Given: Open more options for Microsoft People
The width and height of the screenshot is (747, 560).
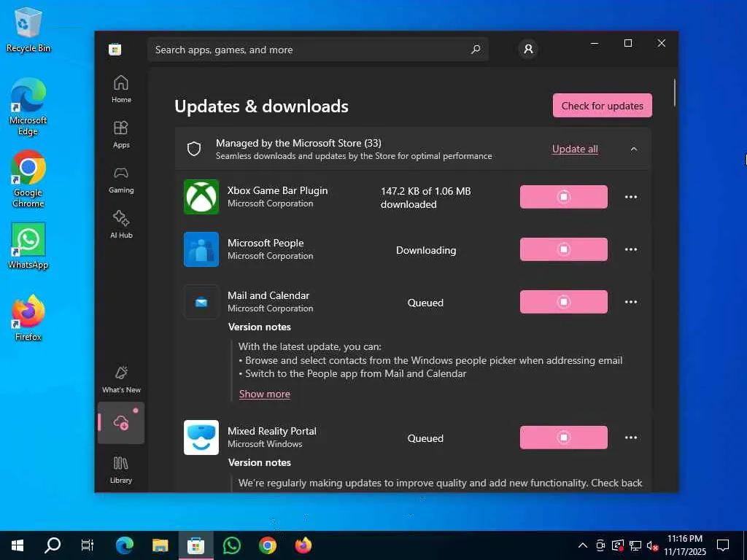Looking at the screenshot, I should point(631,249).
